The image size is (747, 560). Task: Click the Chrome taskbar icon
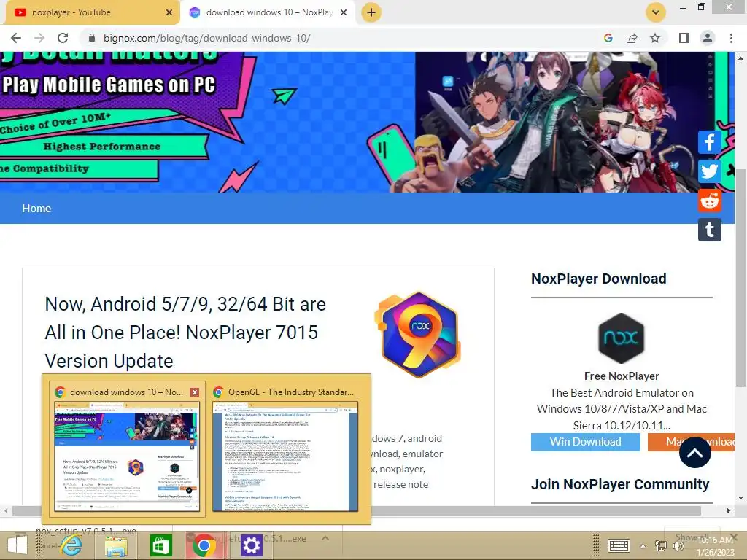204,545
